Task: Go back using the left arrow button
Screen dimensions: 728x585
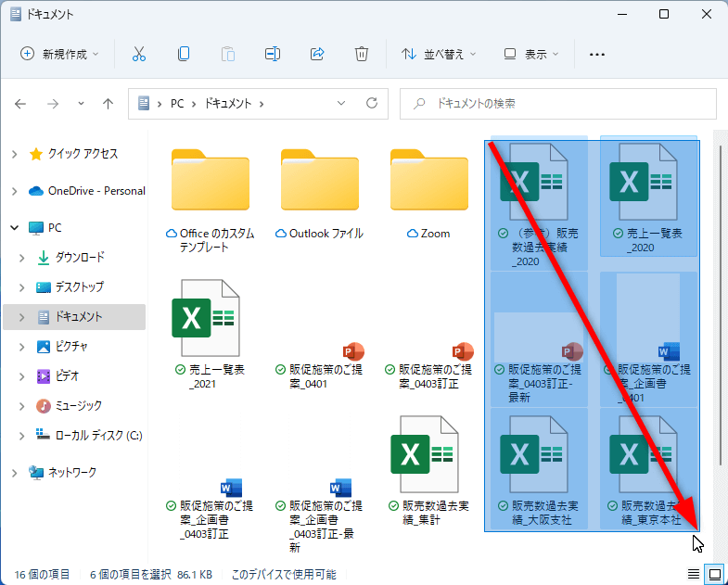Action: (x=21, y=104)
